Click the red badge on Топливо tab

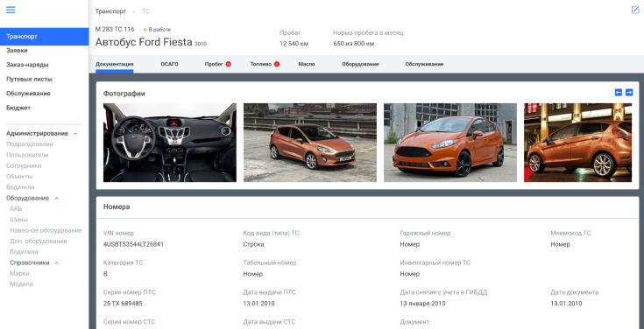(277, 64)
